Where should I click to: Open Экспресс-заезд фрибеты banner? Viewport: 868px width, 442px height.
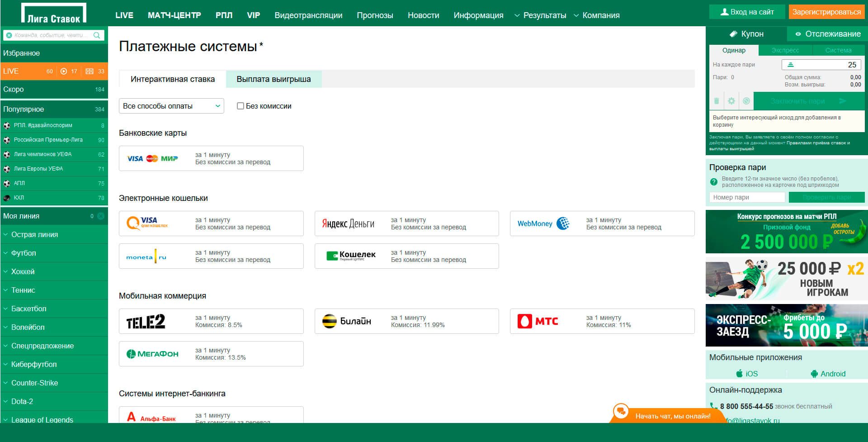click(x=787, y=325)
